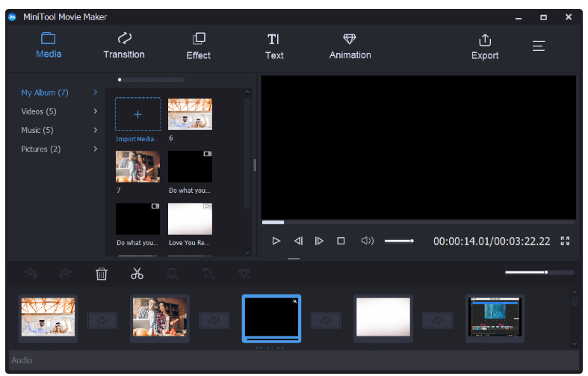
Task: Select the highlighted black timeline clip
Action: click(x=271, y=318)
